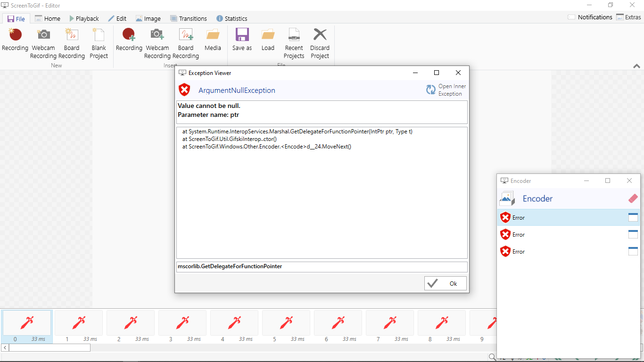Open details of the second Error encoding

pyautogui.click(x=633, y=234)
